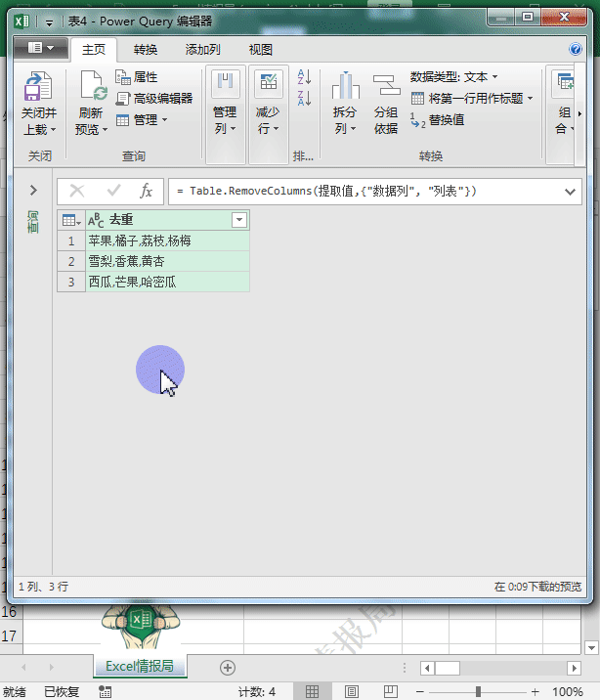Click the 拆分列 split column icon
This screenshot has height=700, width=600.
344,89
